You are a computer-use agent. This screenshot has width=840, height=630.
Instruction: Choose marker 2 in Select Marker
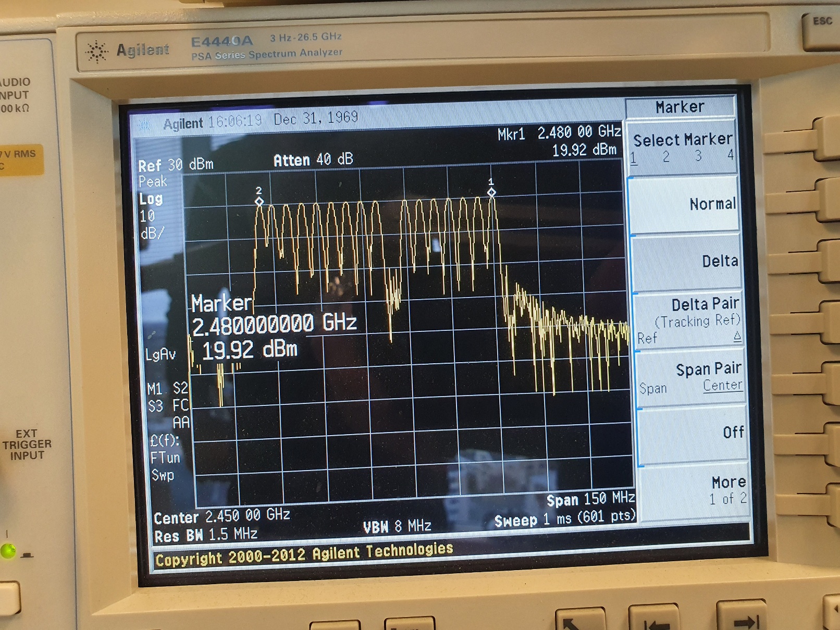click(x=666, y=156)
